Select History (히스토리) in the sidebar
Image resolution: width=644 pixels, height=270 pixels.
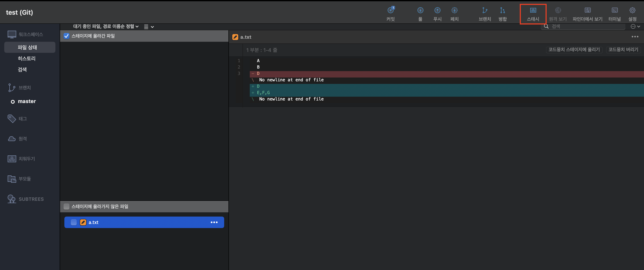(26, 58)
